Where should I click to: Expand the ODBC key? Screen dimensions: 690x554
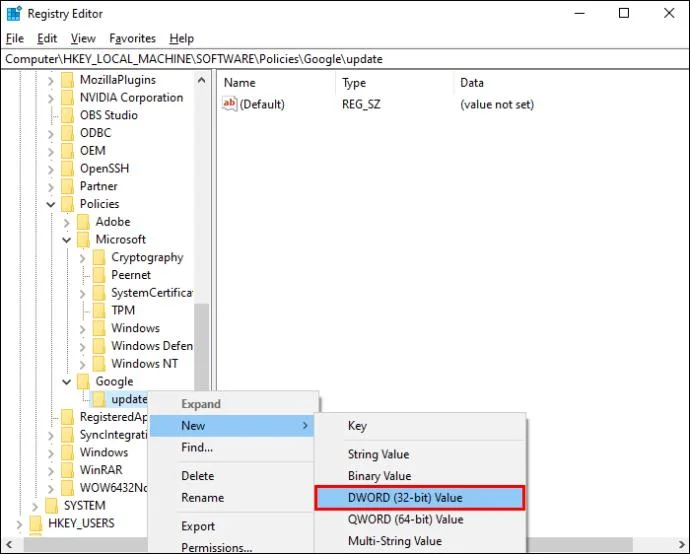51,134
